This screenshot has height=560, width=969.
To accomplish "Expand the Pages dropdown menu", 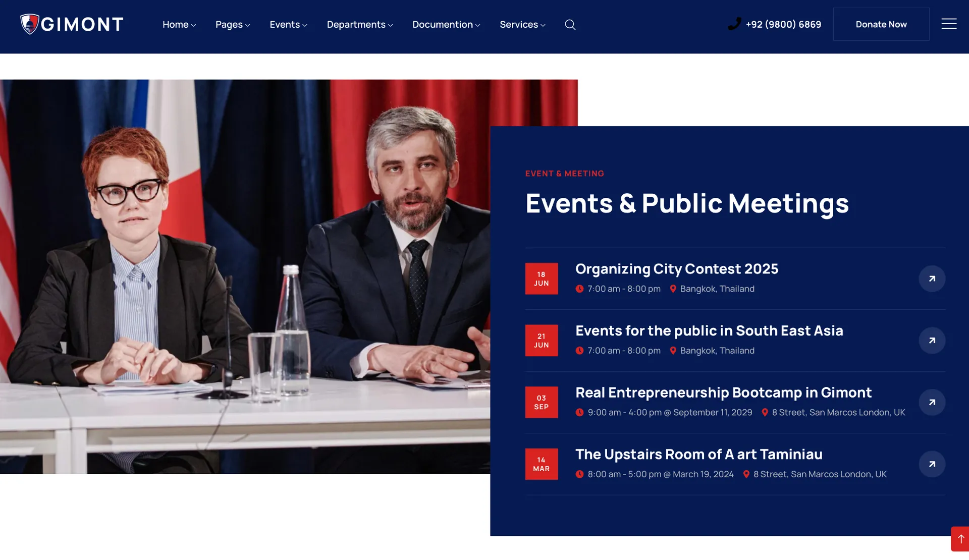I will tap(232, 25).
